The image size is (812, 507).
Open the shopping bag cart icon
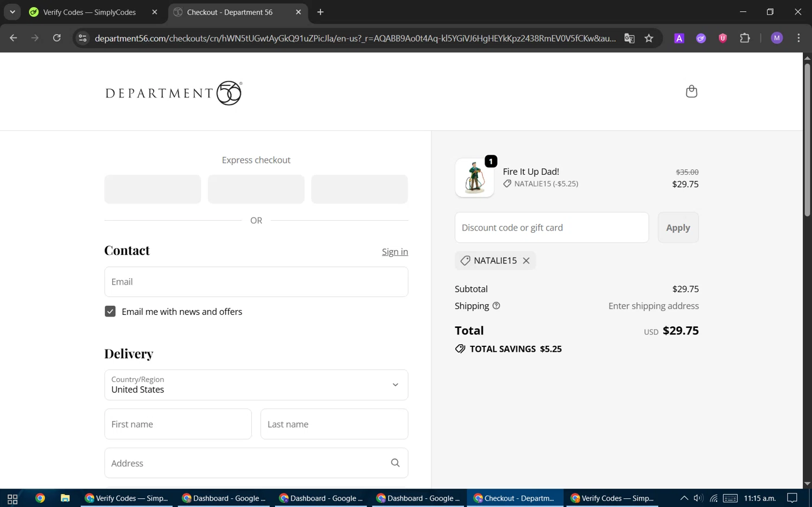691,91
